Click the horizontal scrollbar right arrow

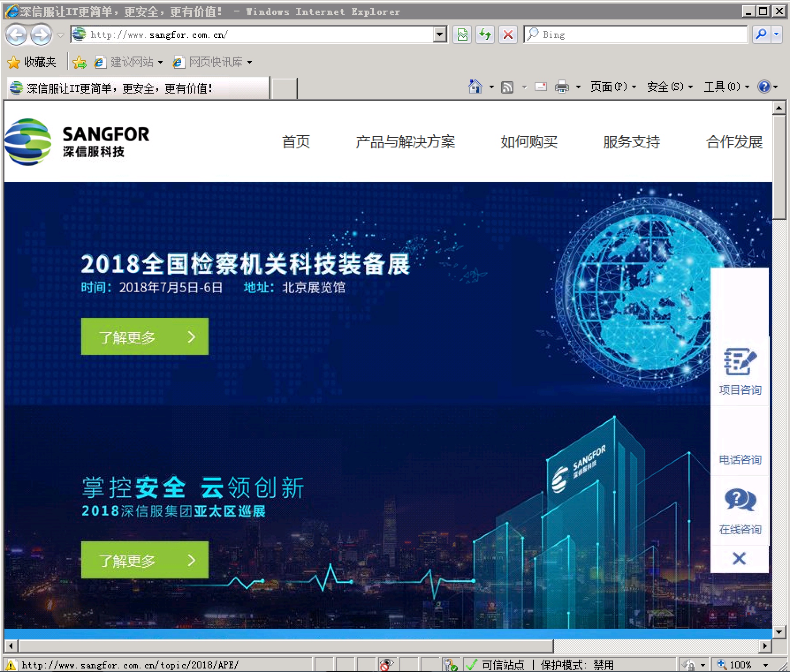pyautogui.click(x=765, y=646)
